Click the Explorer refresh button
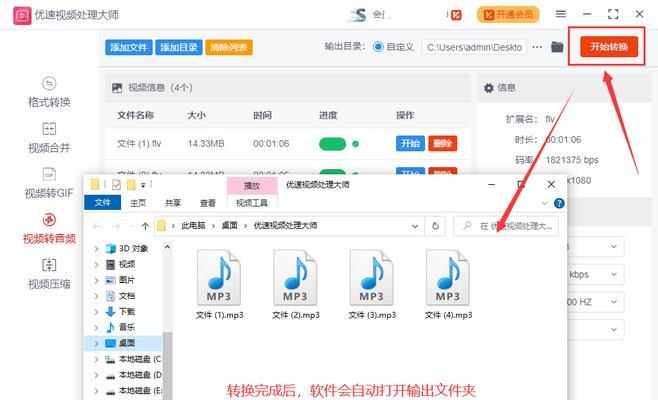Screen dimensions: 658x400 coord(435,226)
